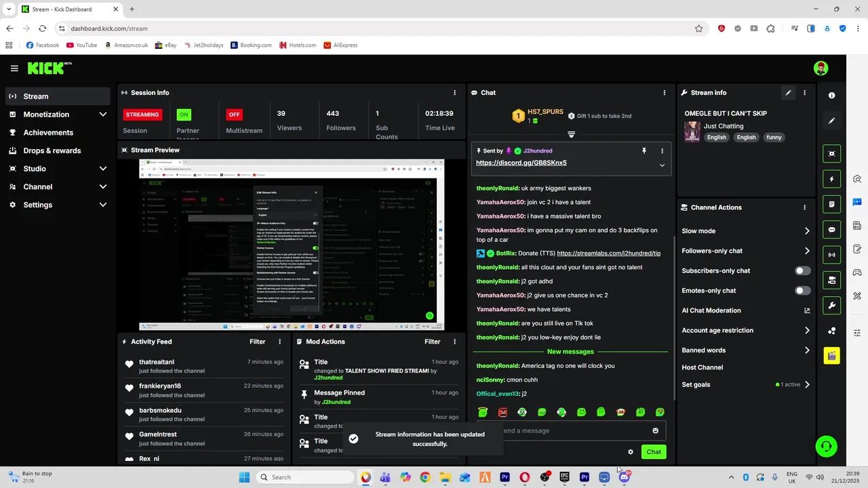Open the Activity Feed Filter
Viewport: 868px width, 488px height.
coord(257,342)
